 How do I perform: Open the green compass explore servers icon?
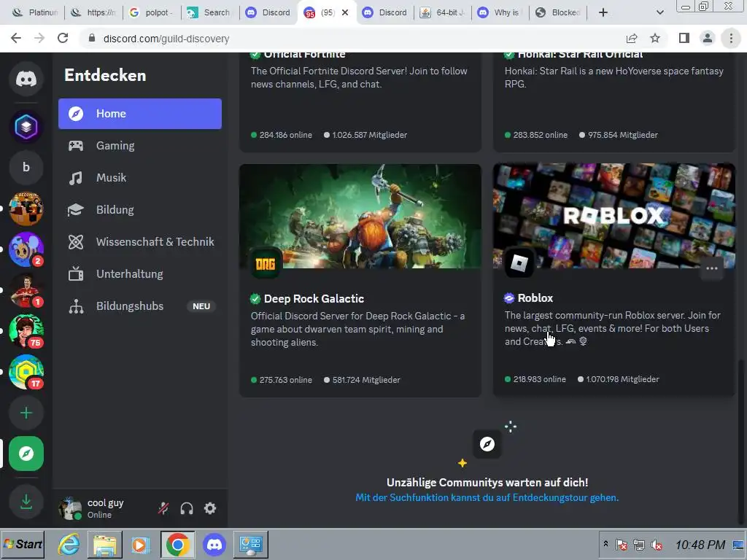(x=26, y=454)
